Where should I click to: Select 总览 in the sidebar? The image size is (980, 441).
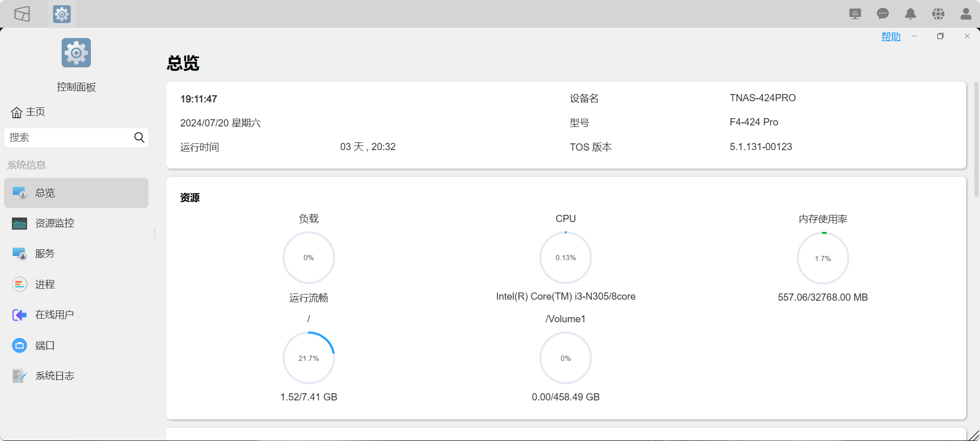(76, 193)
